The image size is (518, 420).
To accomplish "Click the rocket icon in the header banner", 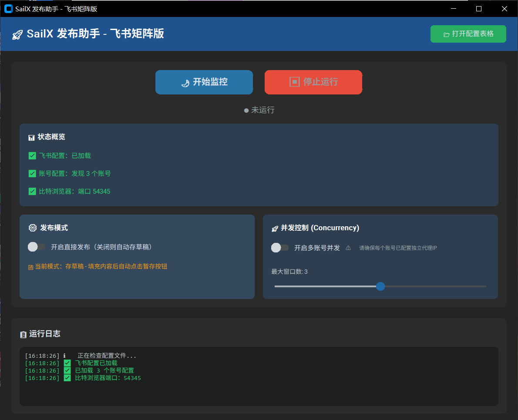I will [17, 34].
